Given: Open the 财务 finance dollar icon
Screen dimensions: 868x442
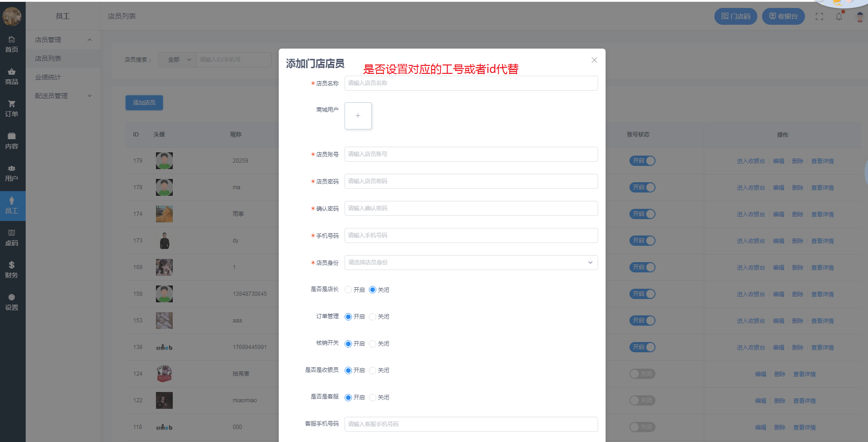Looking at the screenshot, I should (12, 270).
